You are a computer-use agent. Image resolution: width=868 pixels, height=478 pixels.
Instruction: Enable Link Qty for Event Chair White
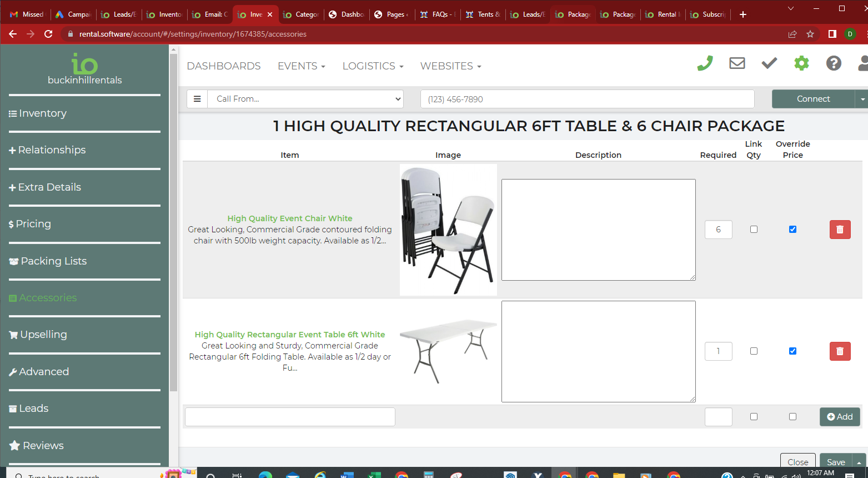754,230
